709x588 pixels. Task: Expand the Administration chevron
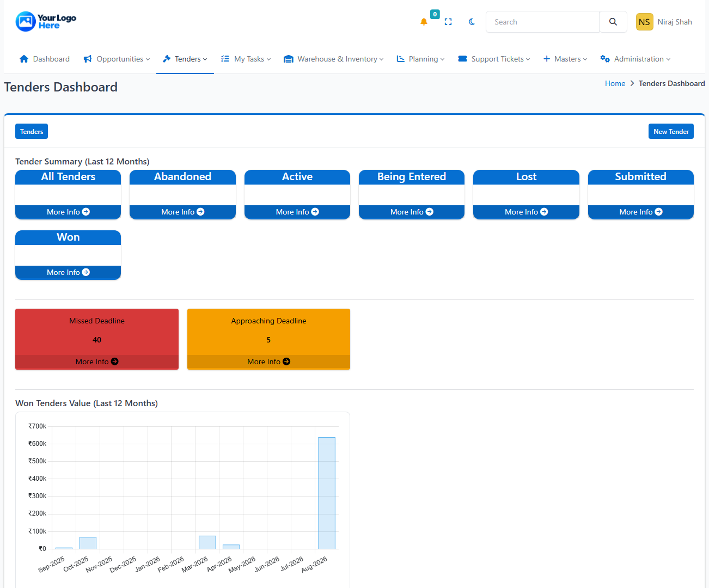coord(668,59)
